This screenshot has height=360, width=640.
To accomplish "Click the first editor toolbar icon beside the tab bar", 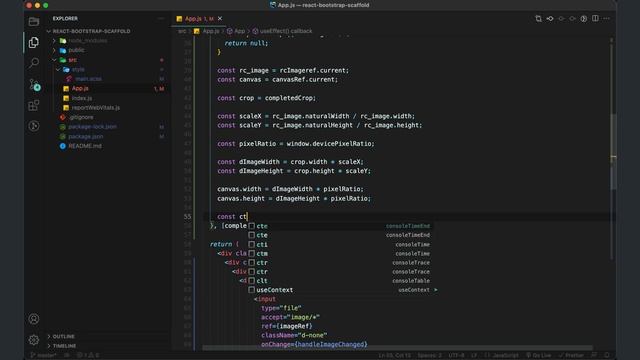I will pyautogui.click(x=538, y=19).
